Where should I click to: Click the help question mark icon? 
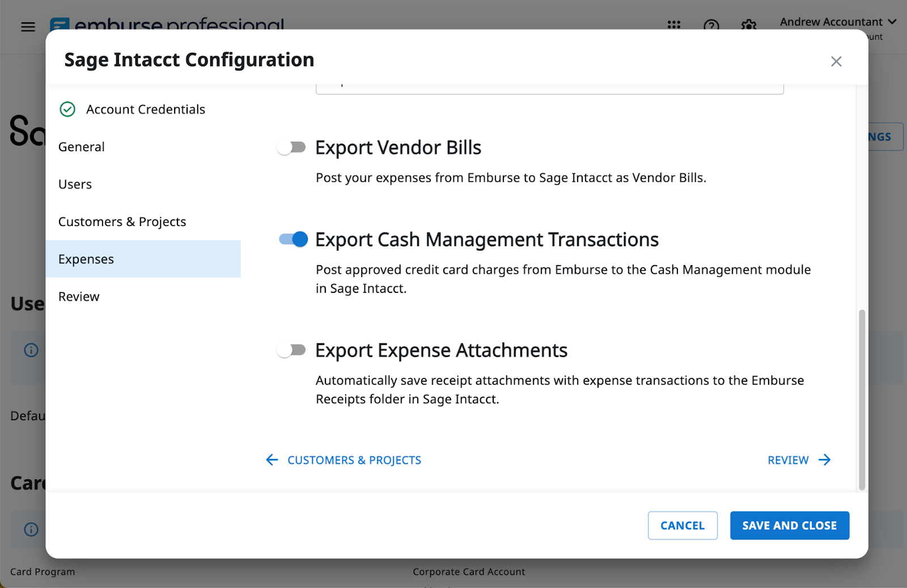[x=711, y=25]
